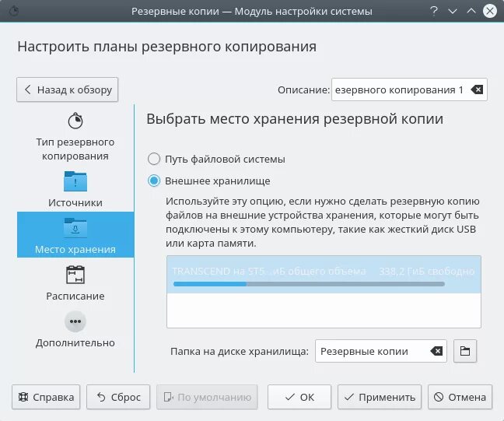This screenshot has width=504, height=421.
Task: Open the Дополнительно three-dots icon
Action: coord(75,321)
